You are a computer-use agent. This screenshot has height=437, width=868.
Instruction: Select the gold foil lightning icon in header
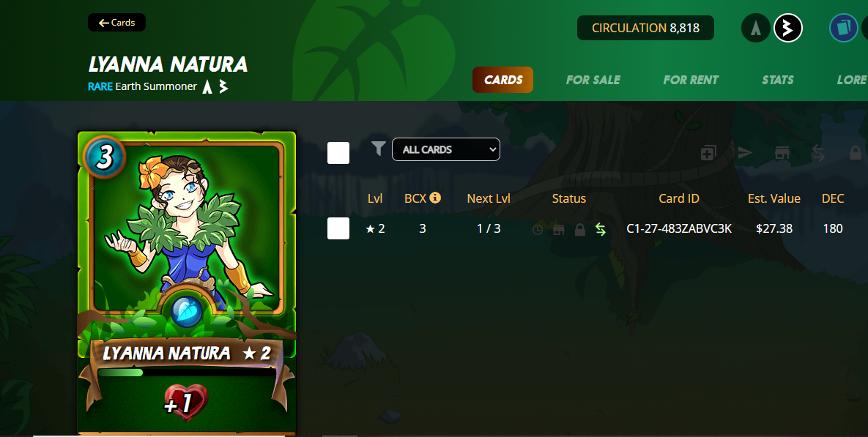787,28
